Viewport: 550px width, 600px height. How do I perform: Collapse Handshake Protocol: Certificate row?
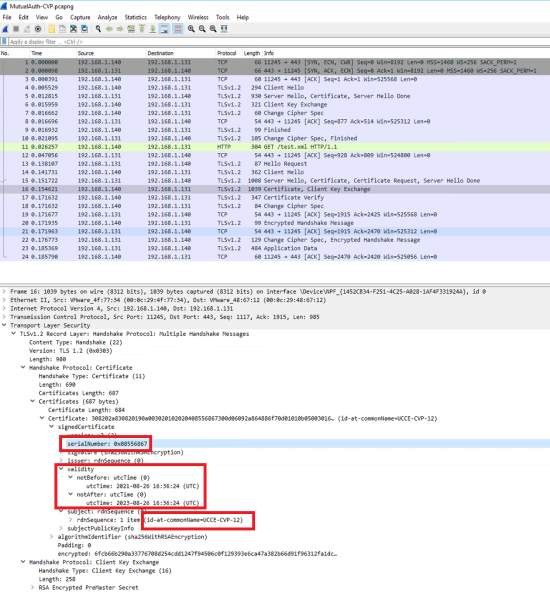click(x=23, y=367)
